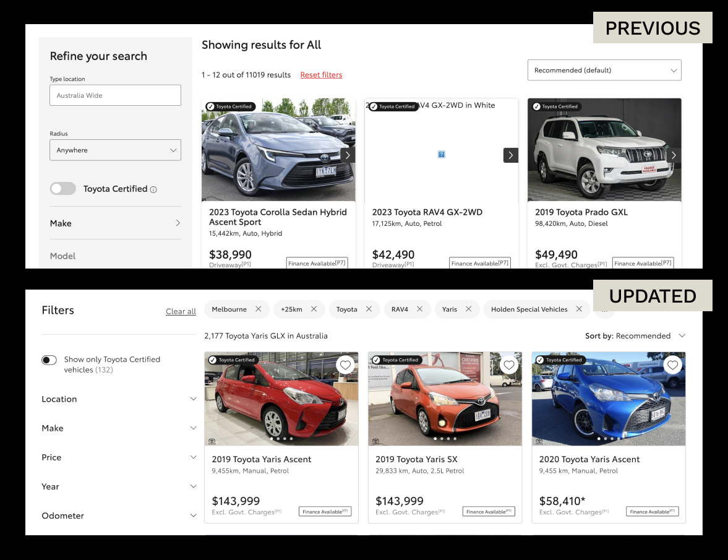
Task: Expand the Price filter
Action: coord(119,457)
